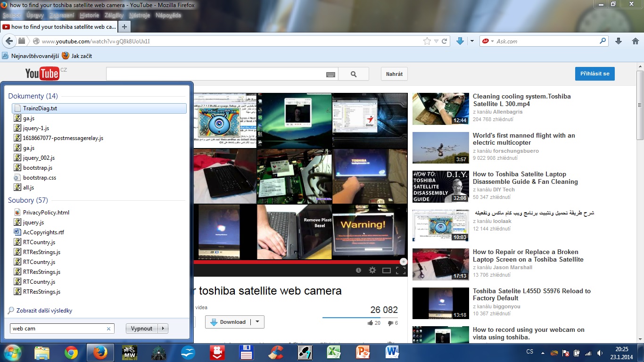Viewport: 644px width, 362px height.
Task: Open a new tab with plus button
Action: click(x=124, y=27)
